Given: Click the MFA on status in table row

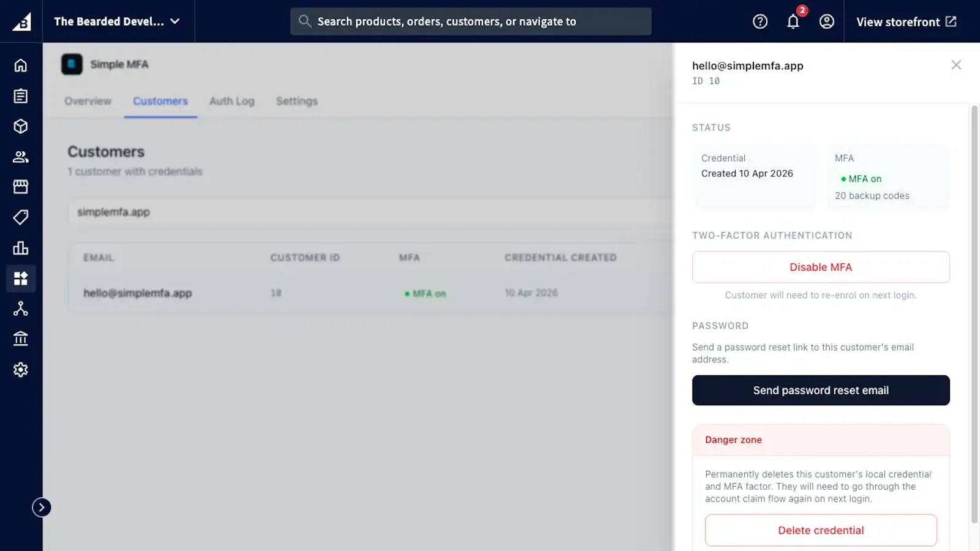Looking at the screenshot, I should click(425, 293).
